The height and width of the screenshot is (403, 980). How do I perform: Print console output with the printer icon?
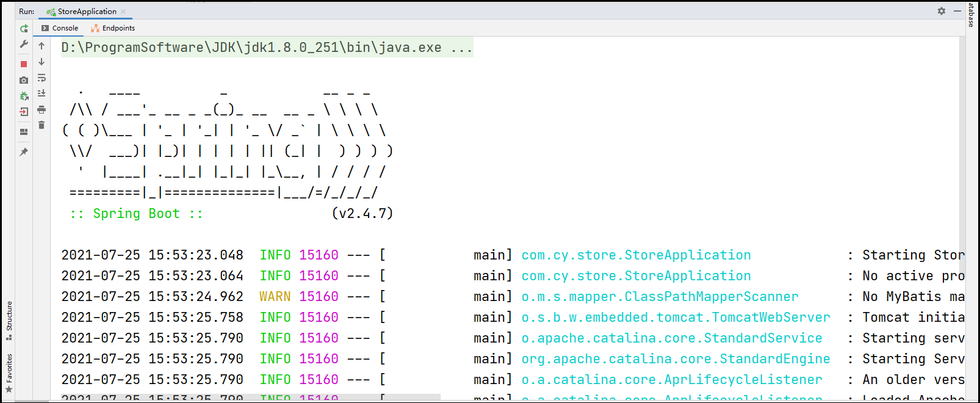click(x=41, y=110)
